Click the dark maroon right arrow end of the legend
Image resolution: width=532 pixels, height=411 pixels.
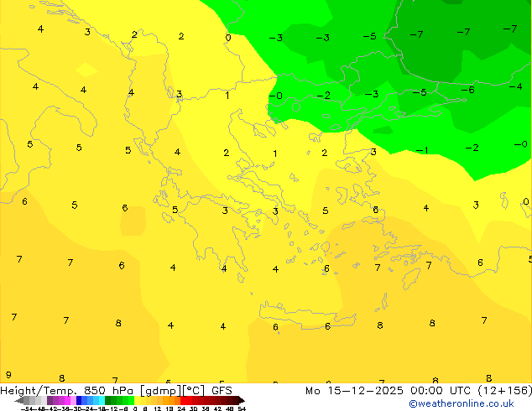(242, 400)
